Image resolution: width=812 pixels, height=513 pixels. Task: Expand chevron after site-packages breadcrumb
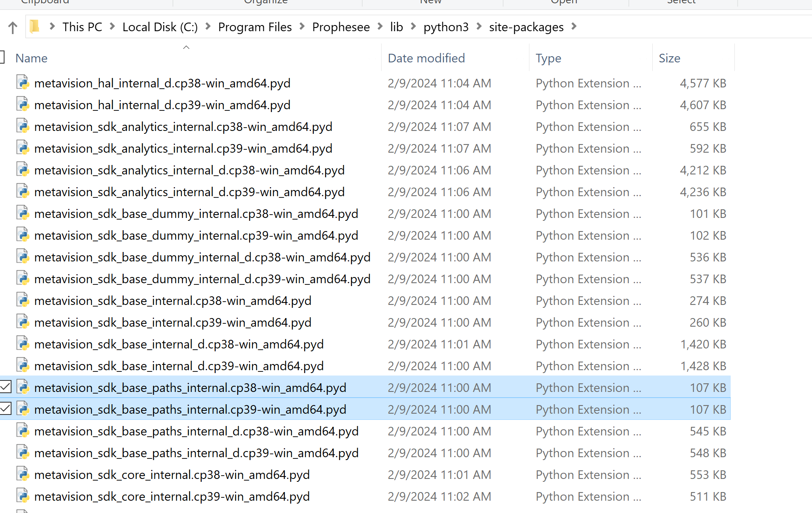click(574, 27)
